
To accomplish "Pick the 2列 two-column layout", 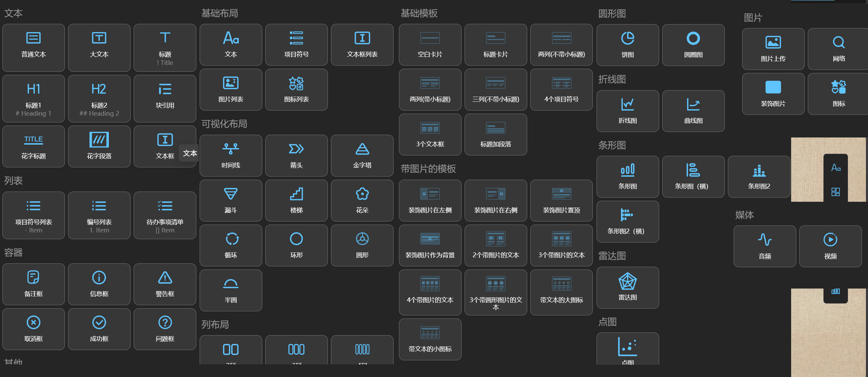I will pos(231,350).
